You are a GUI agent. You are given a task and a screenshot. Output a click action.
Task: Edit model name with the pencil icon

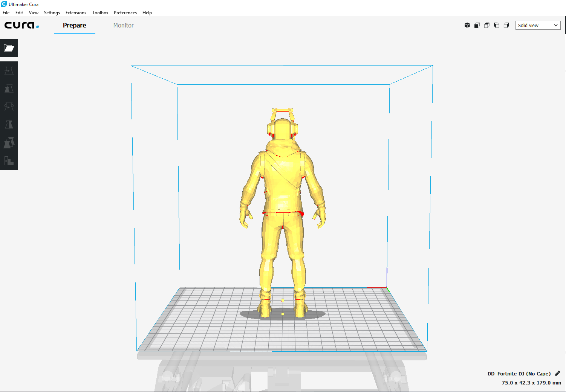(557, 374)
